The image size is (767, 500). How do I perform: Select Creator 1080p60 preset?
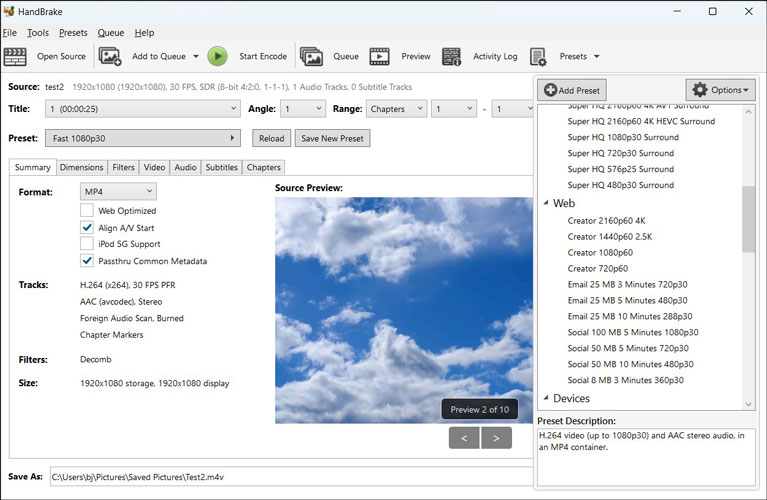(x=600, y=252)
